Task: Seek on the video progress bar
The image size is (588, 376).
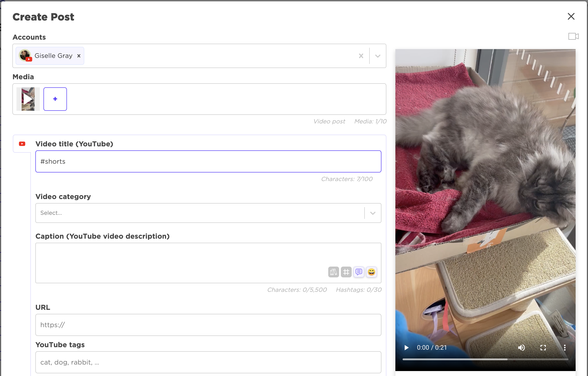Action: click(x=485, y=359)
